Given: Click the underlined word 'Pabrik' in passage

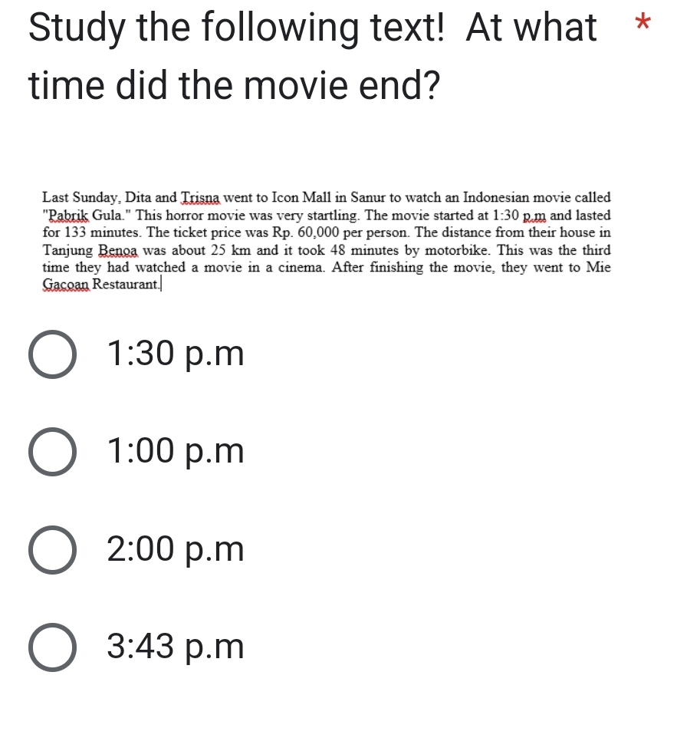Looking at the screenshot, I should (67, 216).
